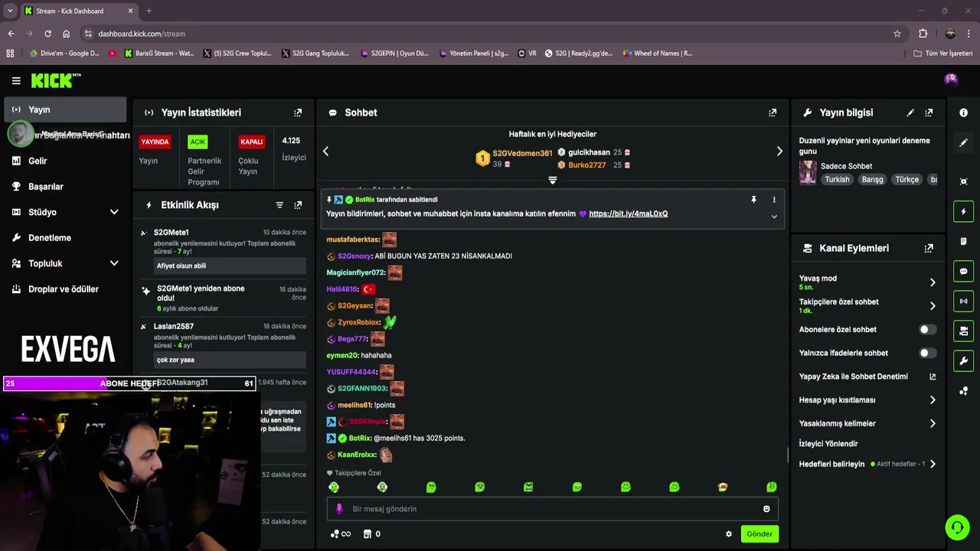
Task: Click İzleyici Yönlendir
Action: (x=828, y=444)
